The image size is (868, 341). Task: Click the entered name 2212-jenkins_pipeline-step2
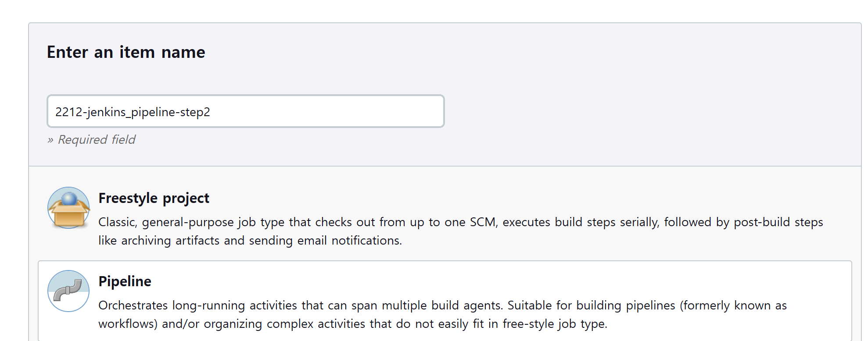pyautogui.click(x=133, y=112)
